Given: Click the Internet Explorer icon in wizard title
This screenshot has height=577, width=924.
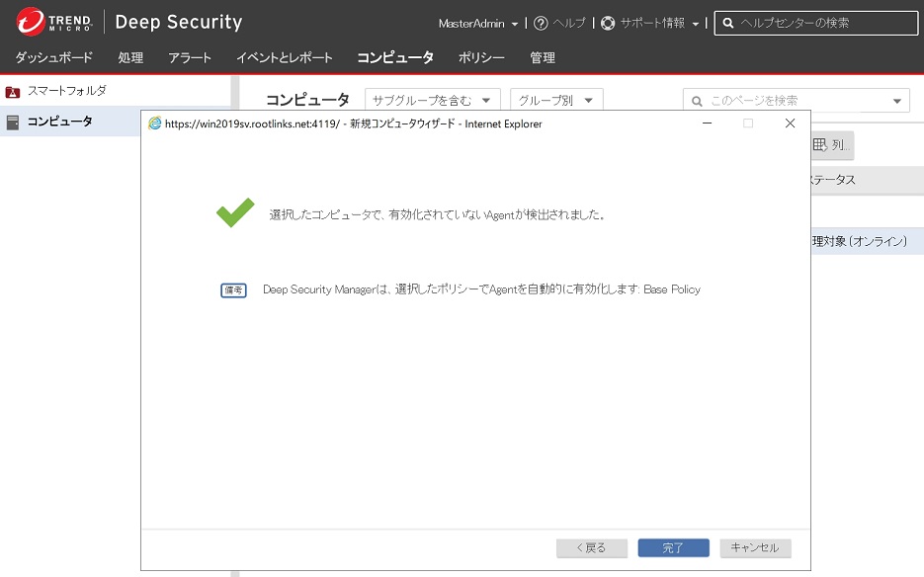Looking at the screenshot, I should (154, 124).
